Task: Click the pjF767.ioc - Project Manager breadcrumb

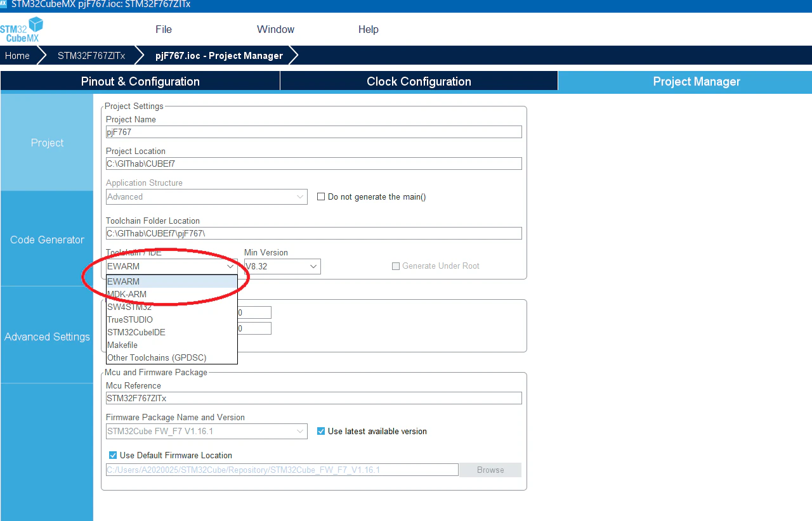Action: (x=219, y=56)
